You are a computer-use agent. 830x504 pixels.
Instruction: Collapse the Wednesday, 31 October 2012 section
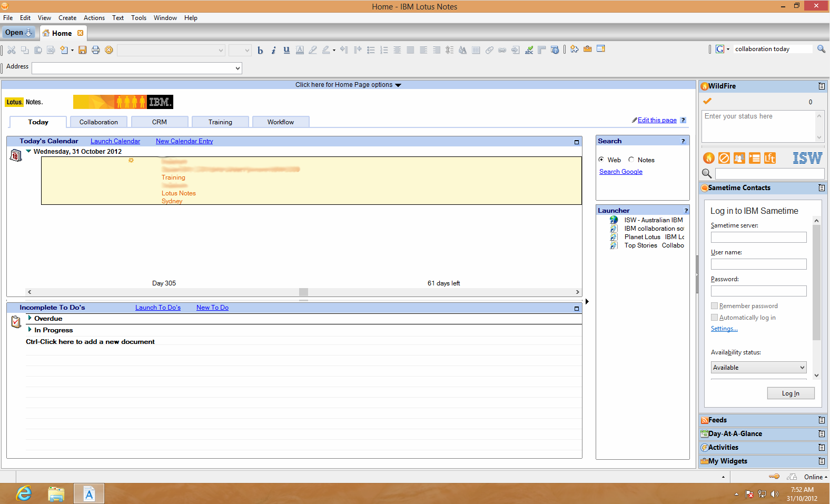[28, 151]
